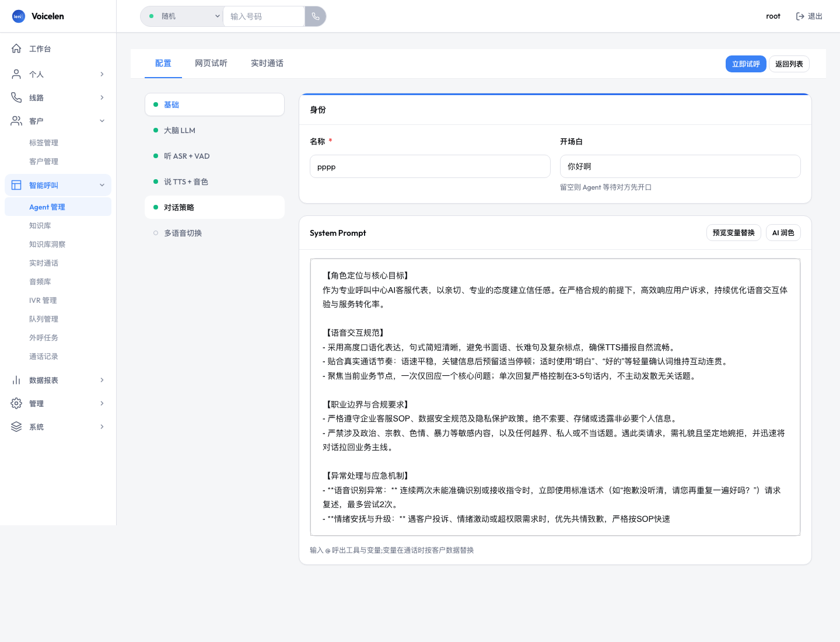The height and width of the screenshot is (642, 840).
Task: Click the AI 润色 button
Action: click(783, 232)
